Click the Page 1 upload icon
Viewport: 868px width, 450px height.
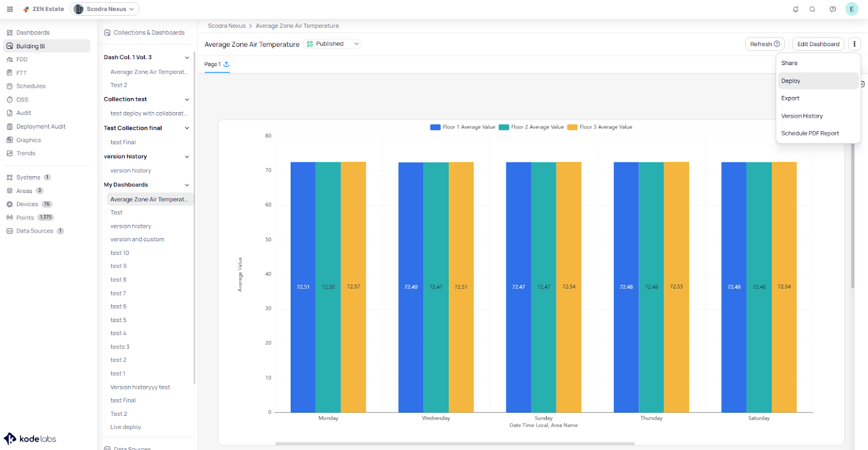(227, 64)
